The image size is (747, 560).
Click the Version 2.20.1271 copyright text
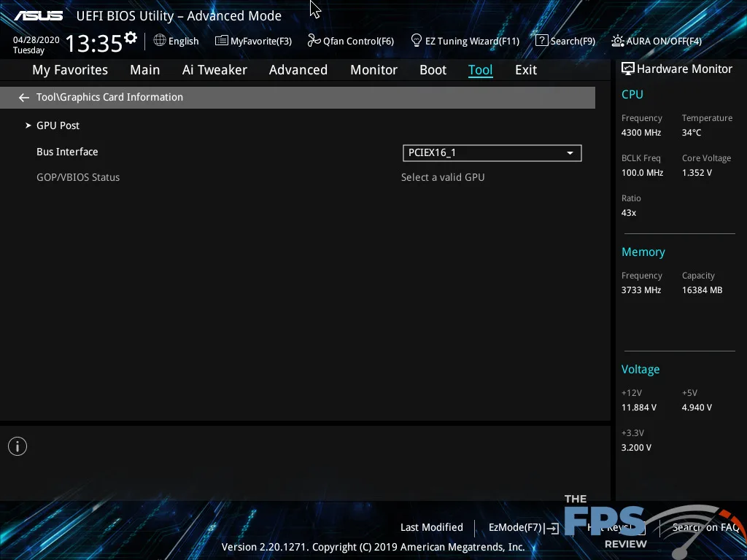[x=373, y=547]
